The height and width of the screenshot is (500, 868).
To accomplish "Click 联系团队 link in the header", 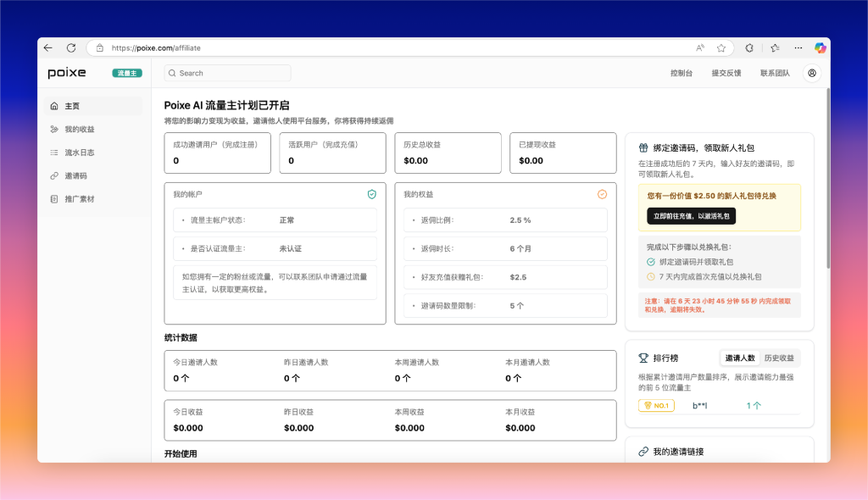I will click(774, 73).
